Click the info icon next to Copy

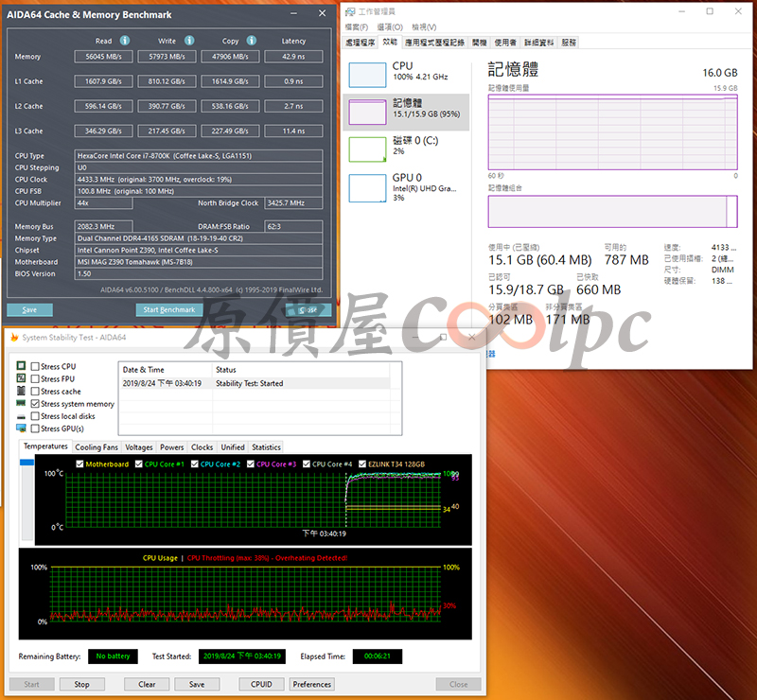(x=253, y=41)
